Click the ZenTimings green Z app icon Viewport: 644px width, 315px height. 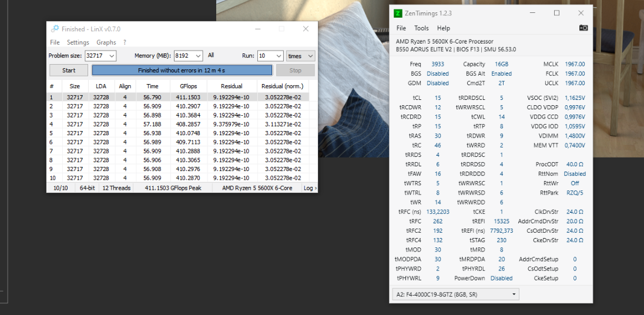tap(398, 13)
